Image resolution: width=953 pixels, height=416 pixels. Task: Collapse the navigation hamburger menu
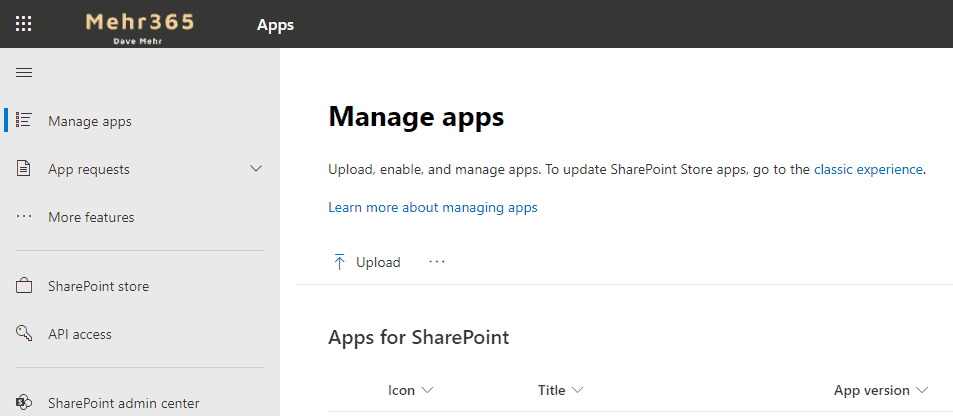[x=24, y=72]
